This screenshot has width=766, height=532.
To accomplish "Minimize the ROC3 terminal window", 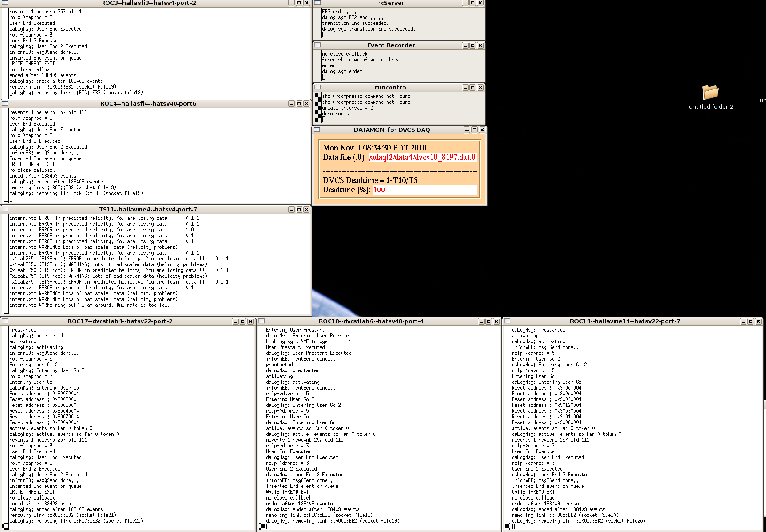I will point(292,3).
